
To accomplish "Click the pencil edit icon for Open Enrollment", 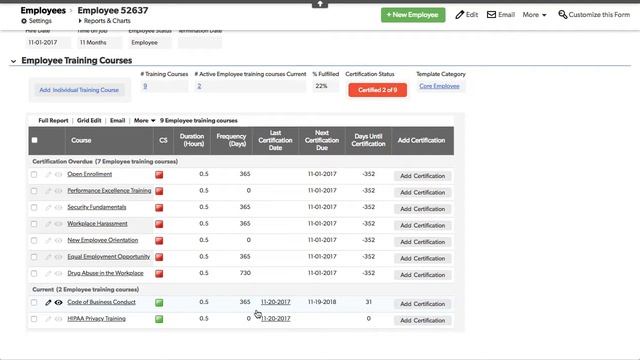I will [48, 174].
